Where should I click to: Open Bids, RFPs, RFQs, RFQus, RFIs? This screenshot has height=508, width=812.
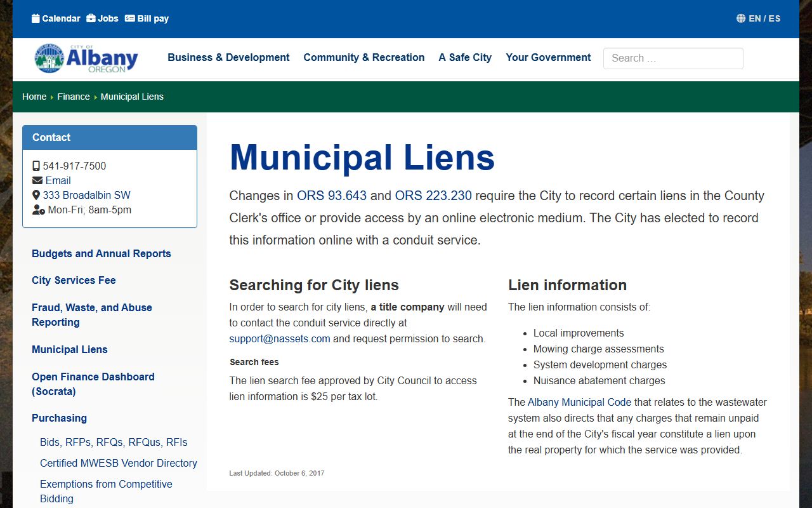click(114, 442)
